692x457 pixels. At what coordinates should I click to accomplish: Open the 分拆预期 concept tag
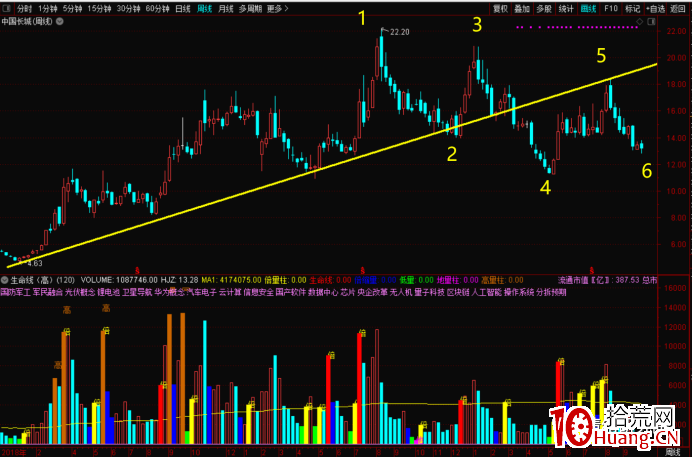[x=551, y=292]
